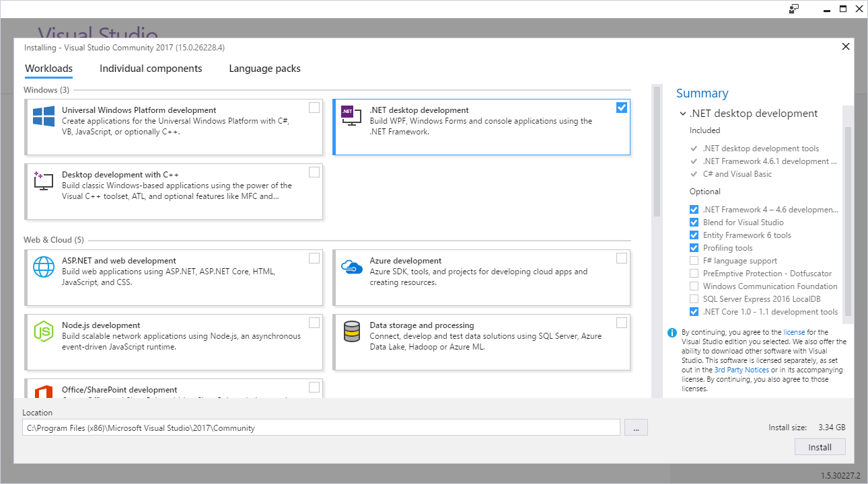Screen dimensions: 868x484
Task: Click the ASP.NET globe icon
Action: 44,267
